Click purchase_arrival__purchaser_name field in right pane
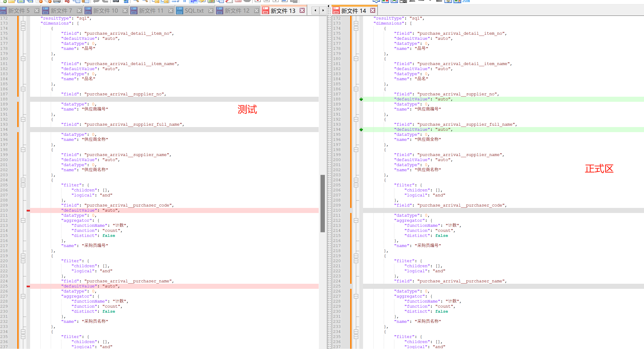644x349 pixels. point(450,281)
